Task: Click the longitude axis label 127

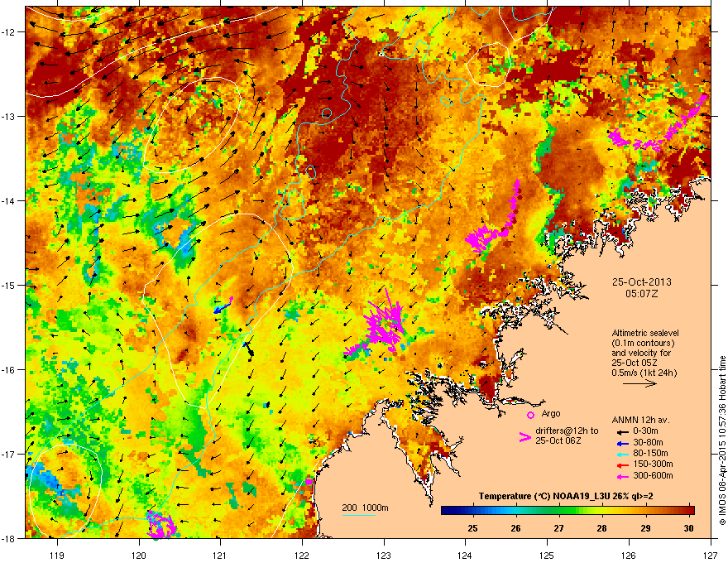Action: pos(711,555)
